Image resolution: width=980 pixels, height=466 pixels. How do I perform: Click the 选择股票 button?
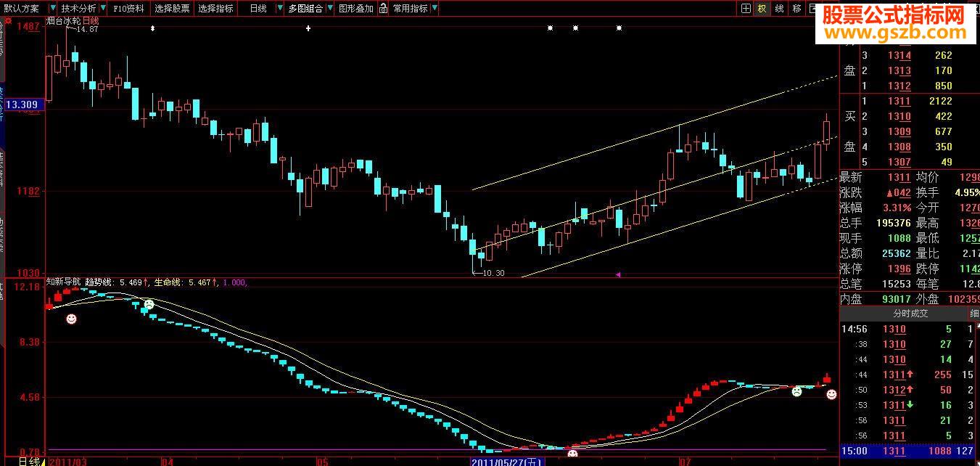[172, 9]
